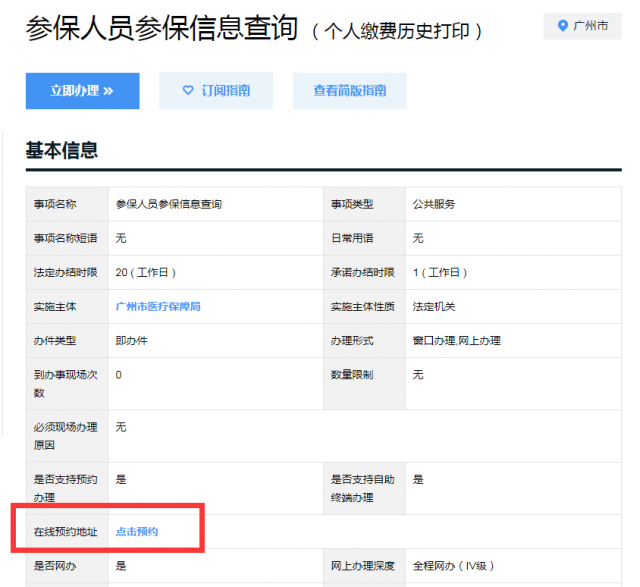Click the heart icon in 订阅指南
This screenshot has height=587, width=640.
tap(188, 90)
